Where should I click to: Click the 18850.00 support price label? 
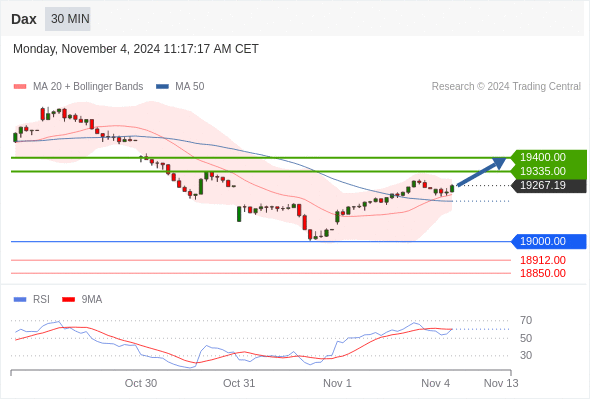click(x=543, y=273)
